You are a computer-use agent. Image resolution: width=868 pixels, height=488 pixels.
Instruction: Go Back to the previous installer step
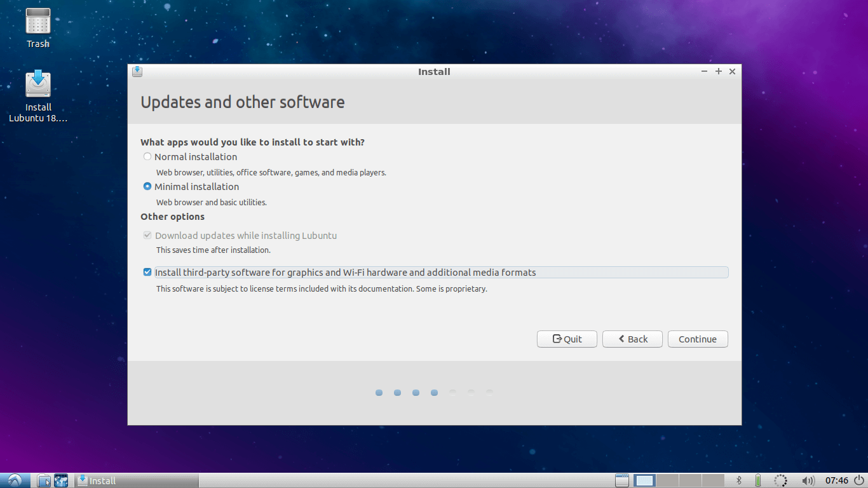coord(632,339)
